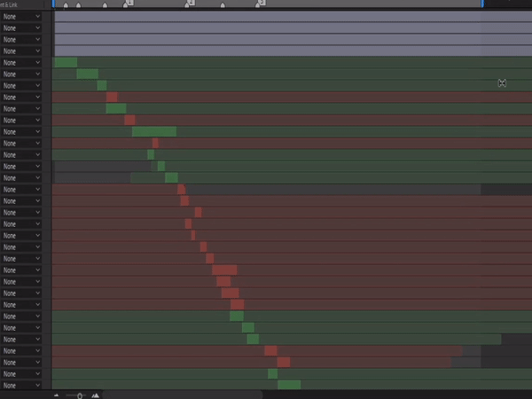Select the topmost lavender layer bar
Viewport: 532px width, 399px height.
266,17
